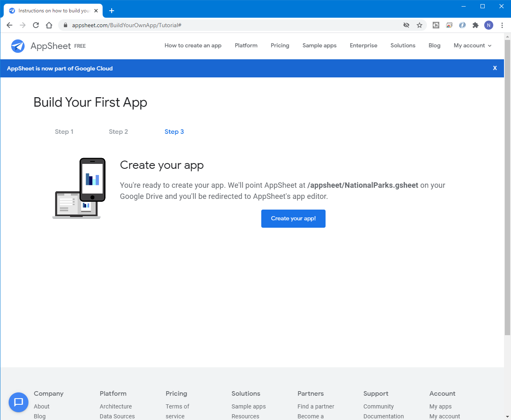Switch to Step 1 tab
The height and width of the screenshot is (420, 511).
64,132
